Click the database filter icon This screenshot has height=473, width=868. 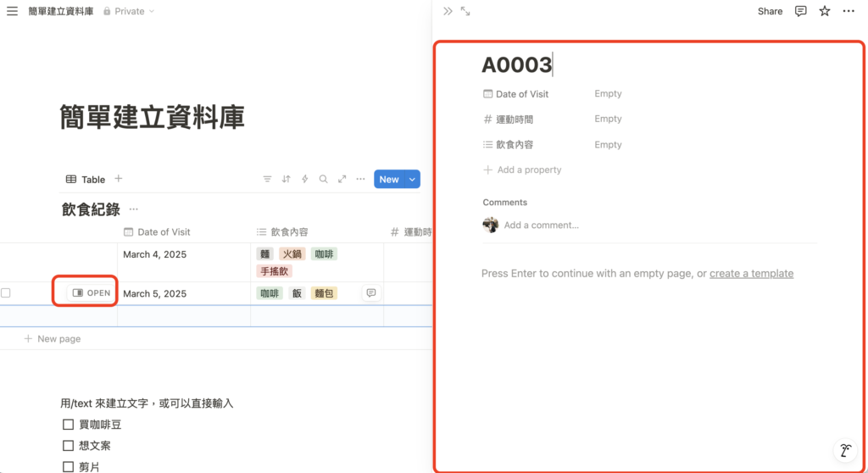pos(267,180)
